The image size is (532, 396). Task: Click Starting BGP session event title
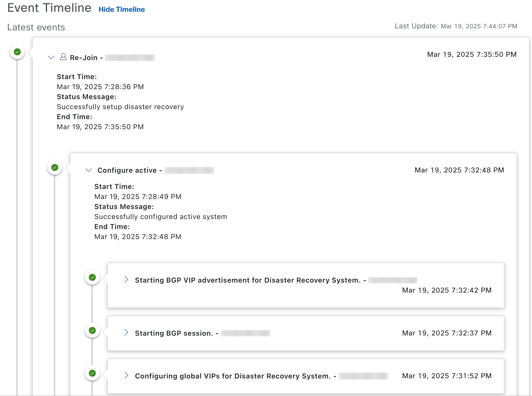click(174, 333)
